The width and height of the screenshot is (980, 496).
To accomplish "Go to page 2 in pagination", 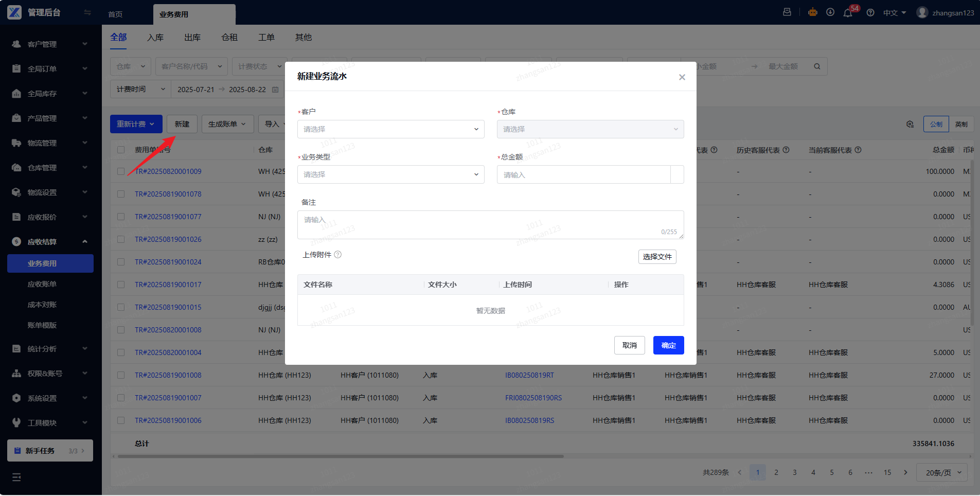I will click(x=776, y=472).
